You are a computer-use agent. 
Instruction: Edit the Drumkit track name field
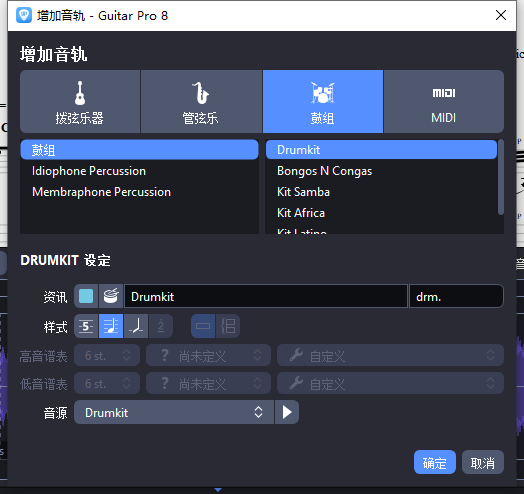(x=266, y=296)
